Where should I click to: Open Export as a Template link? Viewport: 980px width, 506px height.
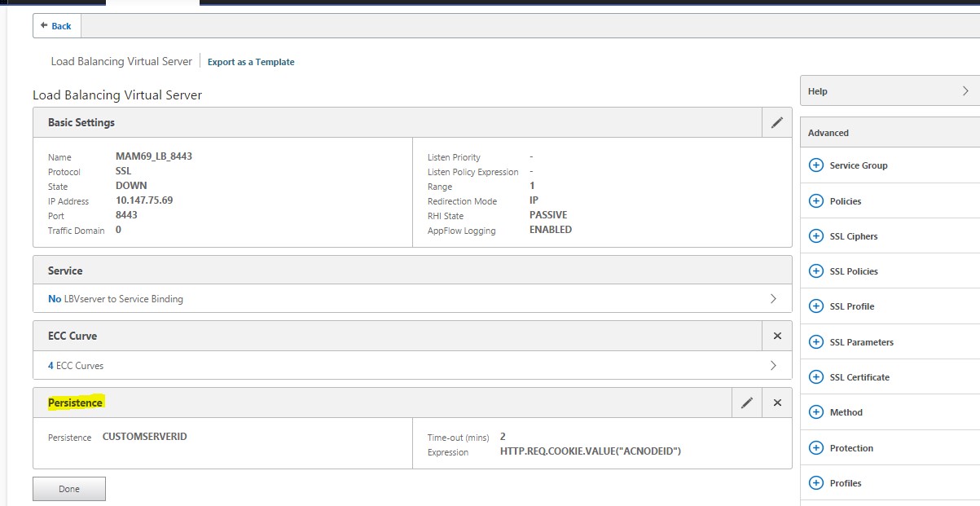pyautogui.click(x=251, y=62)
